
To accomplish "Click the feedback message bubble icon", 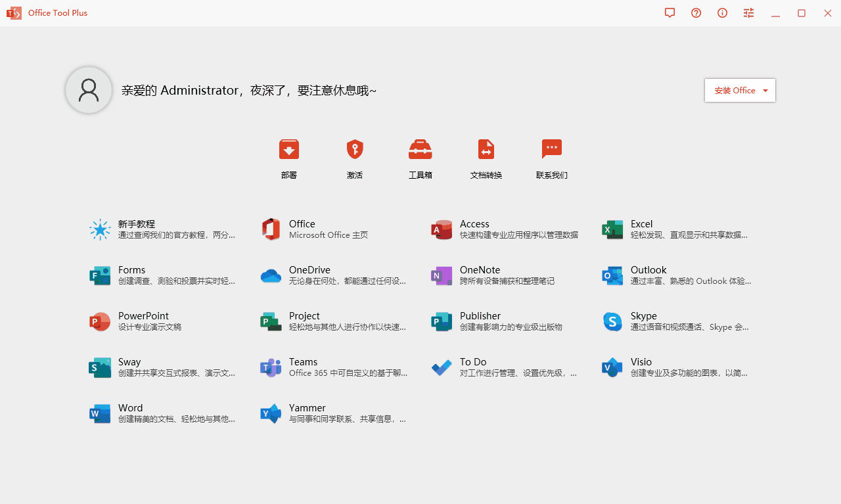I will pyautogui.click(x=670, y=12).
